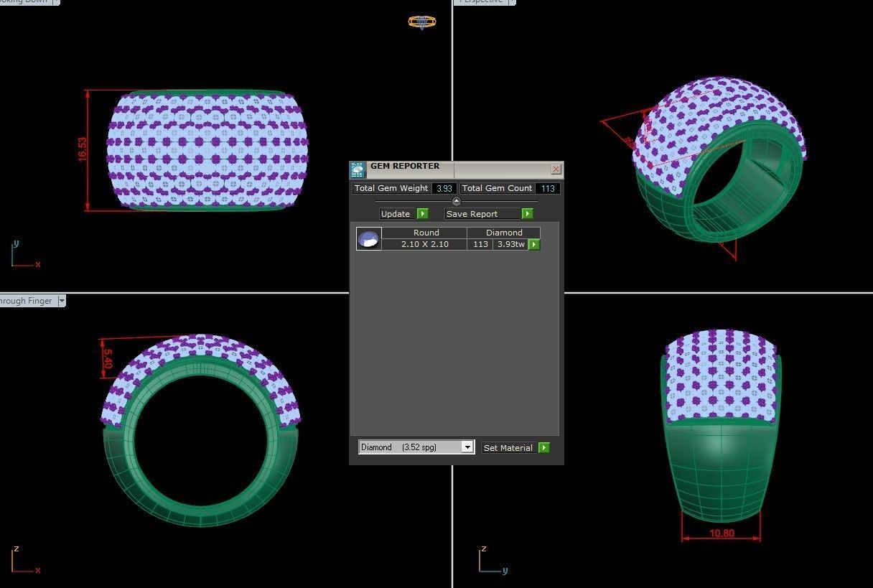Screen dimensions: 873x588
Task: Click the Diamond material cell
Action: point(504,233)
